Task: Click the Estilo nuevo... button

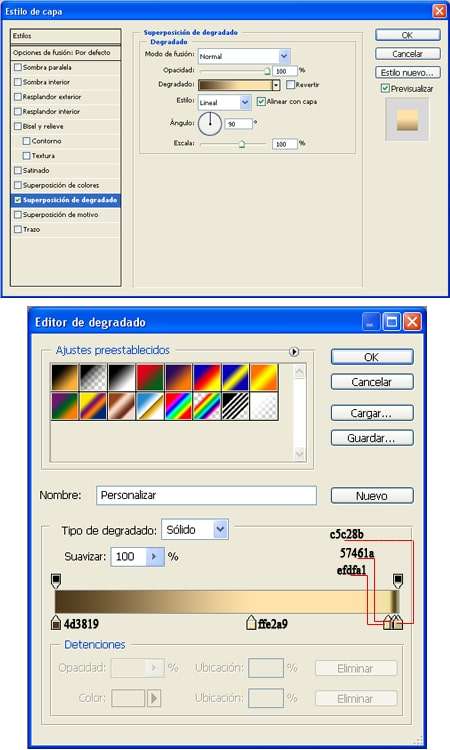Action: coord(407,73)
